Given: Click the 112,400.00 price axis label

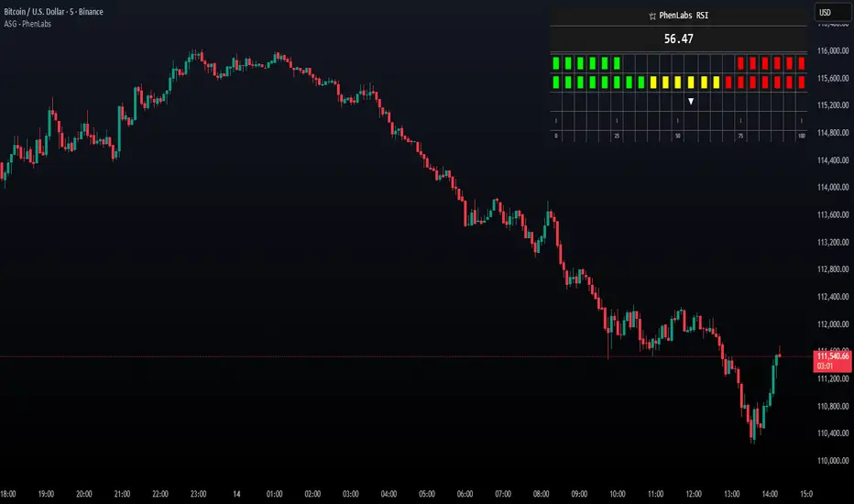Looking at the screenshot, I should (x=833, y=296).
